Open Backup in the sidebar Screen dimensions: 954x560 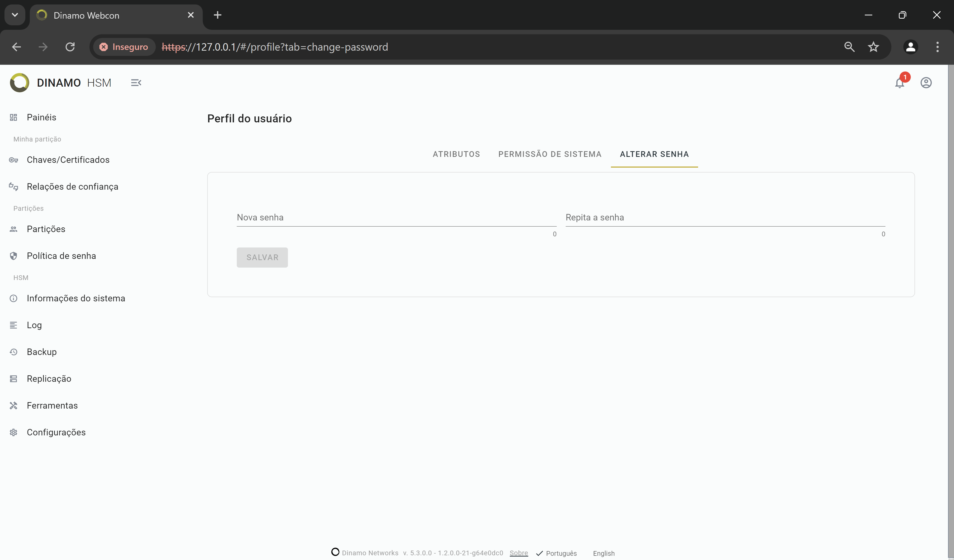42,352
